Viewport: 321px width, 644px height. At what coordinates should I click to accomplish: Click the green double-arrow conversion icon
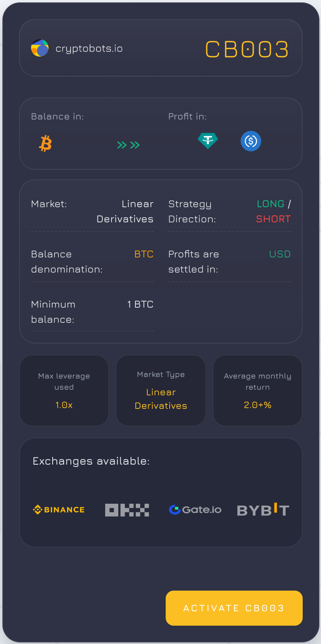(x=128, y=145)
